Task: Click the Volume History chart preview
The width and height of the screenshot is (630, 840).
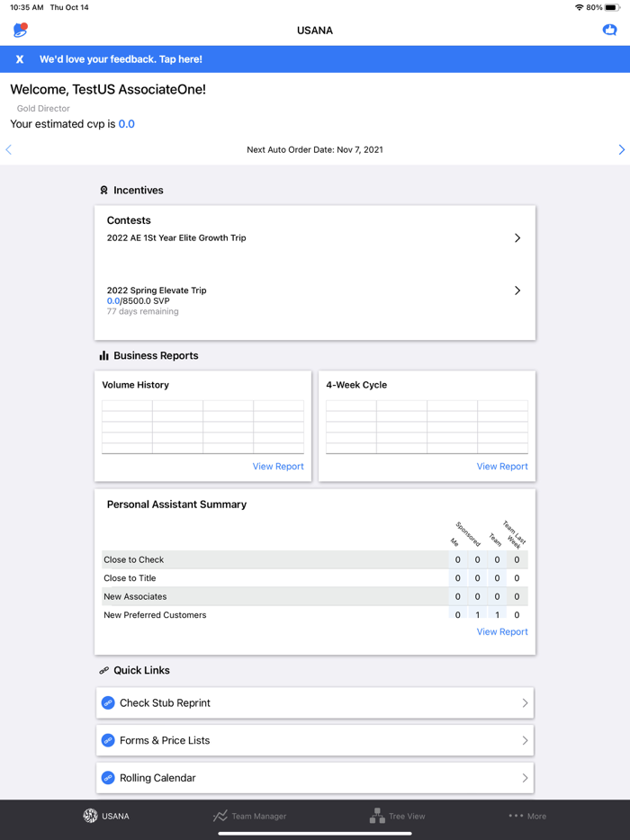Action: coord(202,427)
